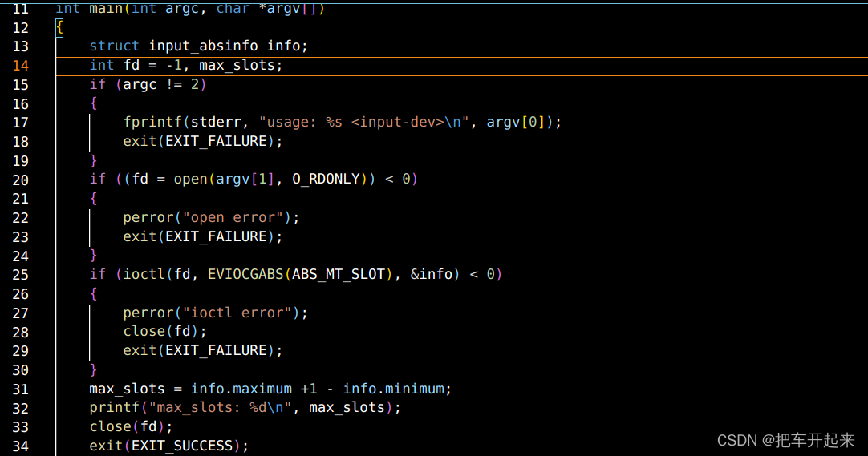Click the max_slots variable on line 14

237,65
